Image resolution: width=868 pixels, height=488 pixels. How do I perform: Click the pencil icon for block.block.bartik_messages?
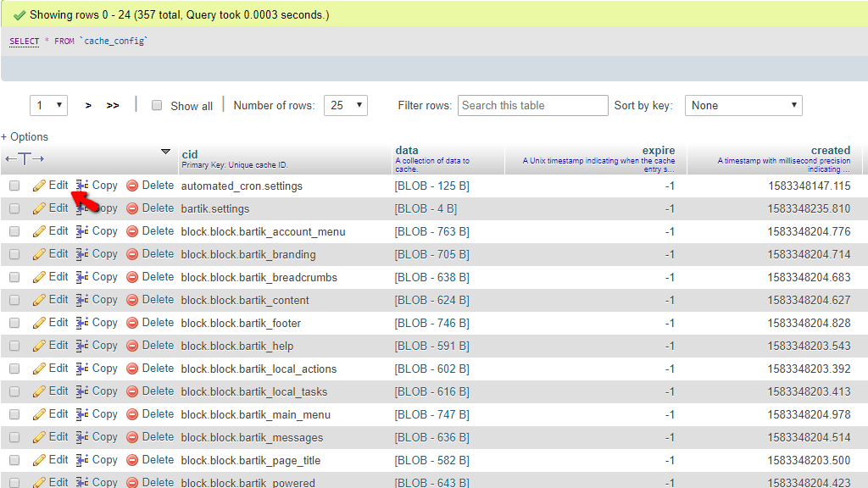39,437
